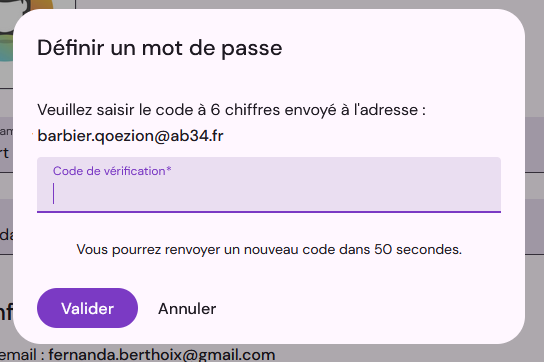
Task: Click fernanda.berthoix@gmail.com behind the dialog
Action: click(x=162, y=355)
